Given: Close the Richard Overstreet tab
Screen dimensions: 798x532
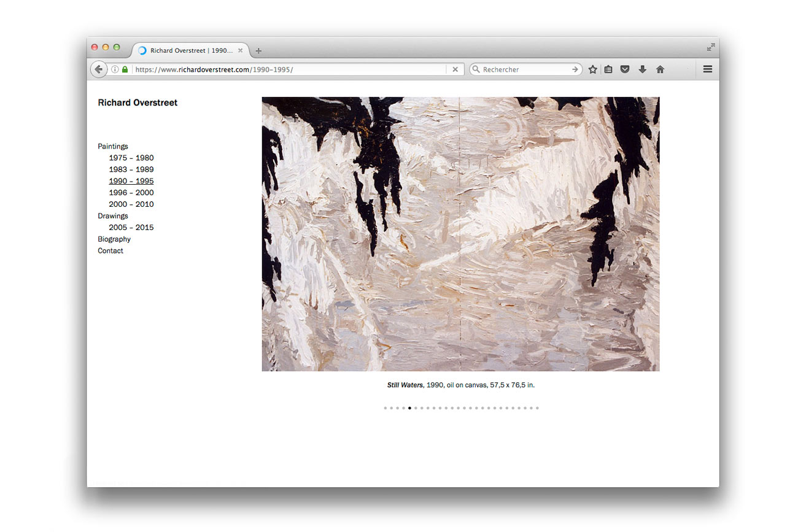Looking at the screenshot, I should 241,50.
